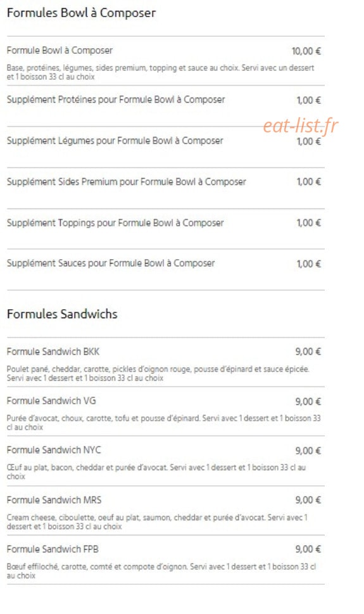
Task: Click the 9,00 € price for Sandwich FPB
Action: (x=308, y=549)
